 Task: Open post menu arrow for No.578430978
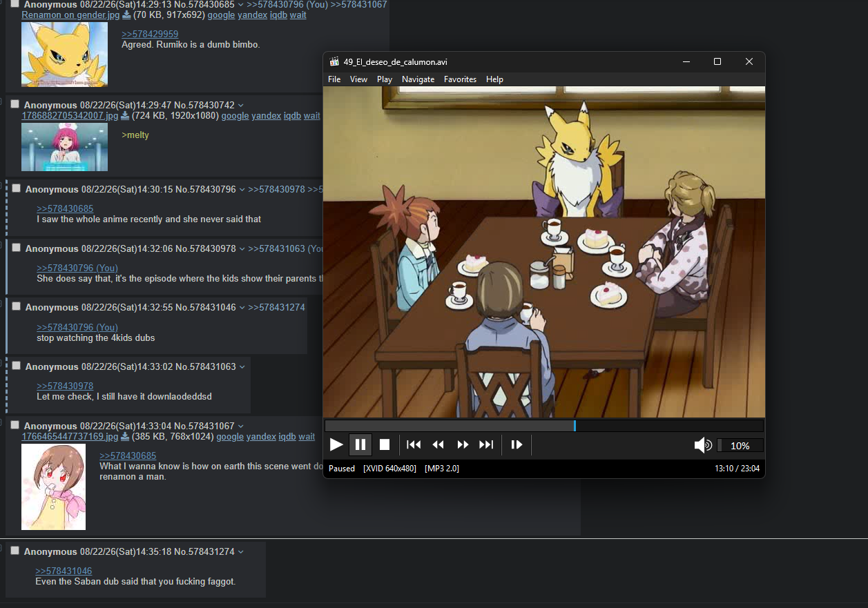[242, 249]
